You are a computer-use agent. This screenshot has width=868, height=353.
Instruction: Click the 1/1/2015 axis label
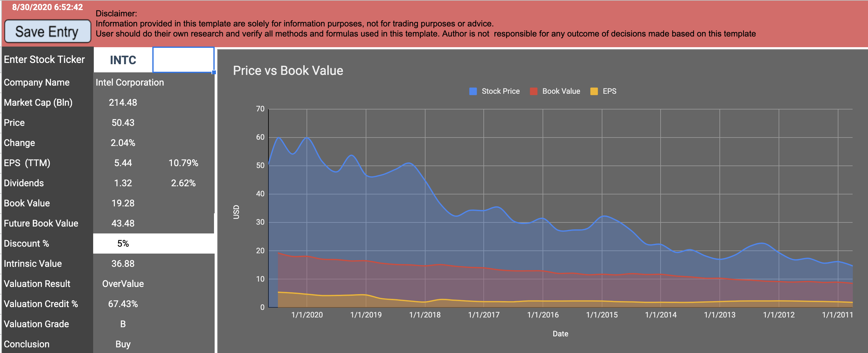click(x=602, y=315)
